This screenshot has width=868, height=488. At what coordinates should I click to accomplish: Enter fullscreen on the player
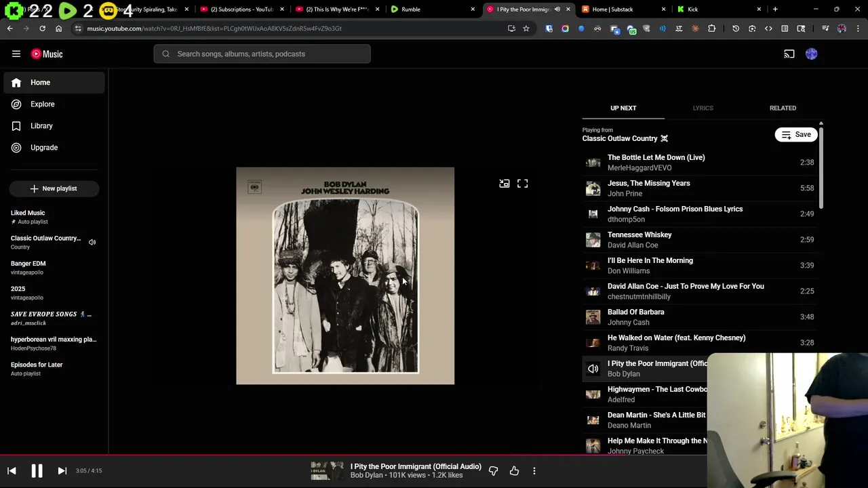coord(523,184)
